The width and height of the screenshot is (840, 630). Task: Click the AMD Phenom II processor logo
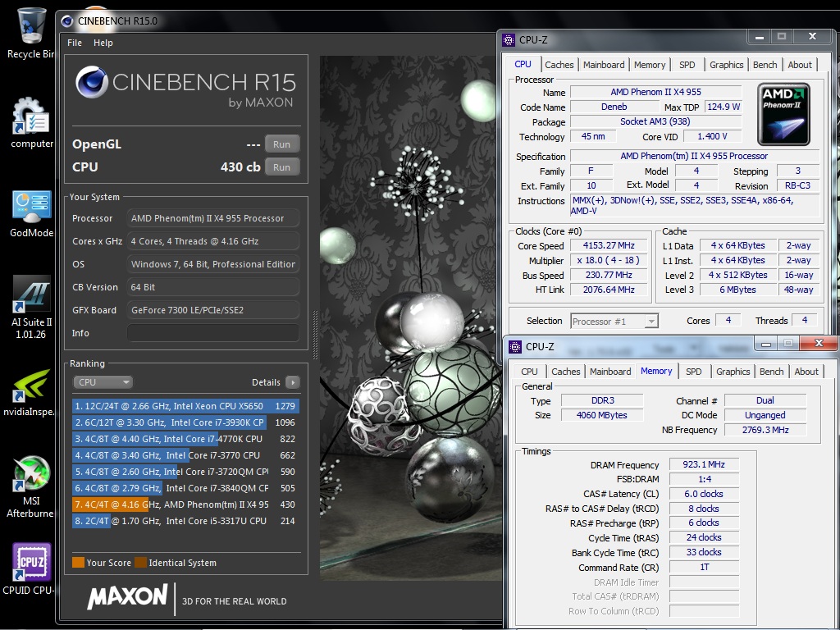click(x=783, y=114)
